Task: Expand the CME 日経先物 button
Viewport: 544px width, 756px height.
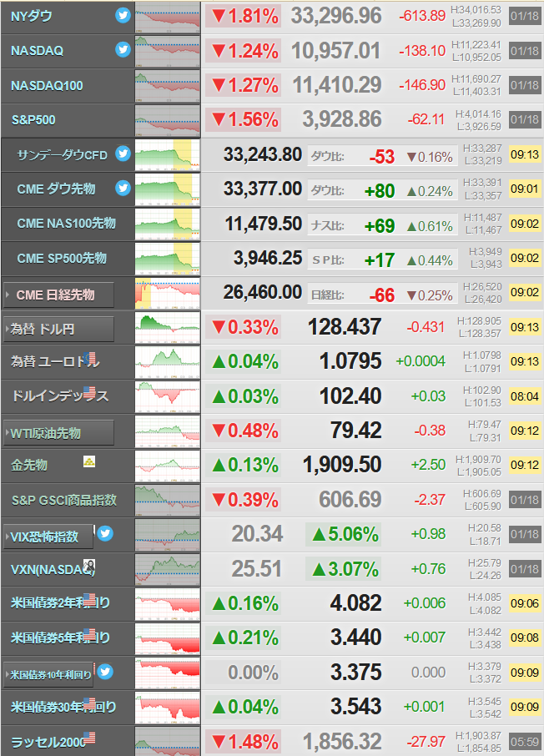Action: coord(58,295)
